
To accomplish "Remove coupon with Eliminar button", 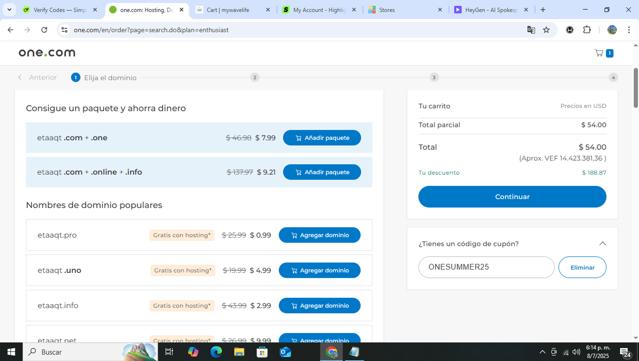I will point(582,267).
